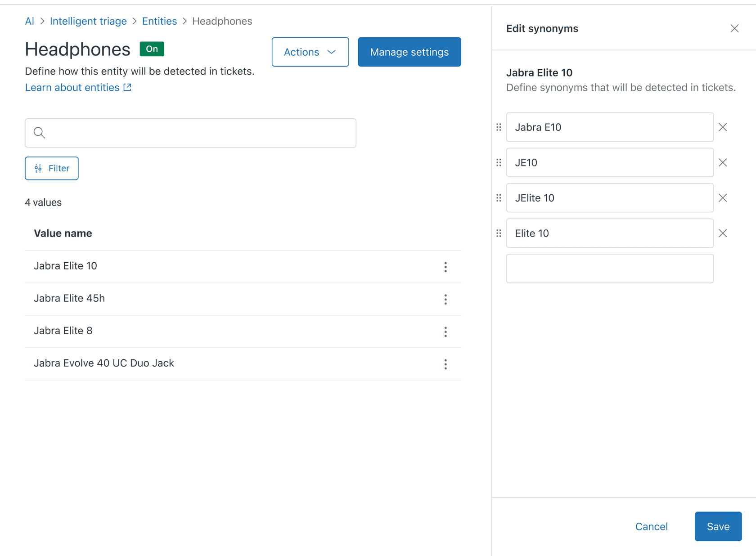Viewport: 756px width, 556px height.
Task: Open the kebab menu for Jabra Evolve 40 UC Duo Jack
Action: click(445, 364)
